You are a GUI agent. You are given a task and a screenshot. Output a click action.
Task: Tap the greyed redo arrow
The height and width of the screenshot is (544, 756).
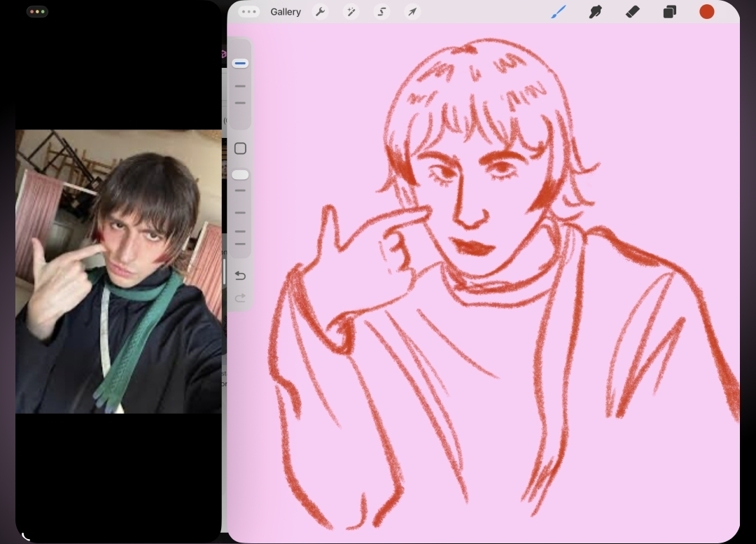[x=240, y=298]
